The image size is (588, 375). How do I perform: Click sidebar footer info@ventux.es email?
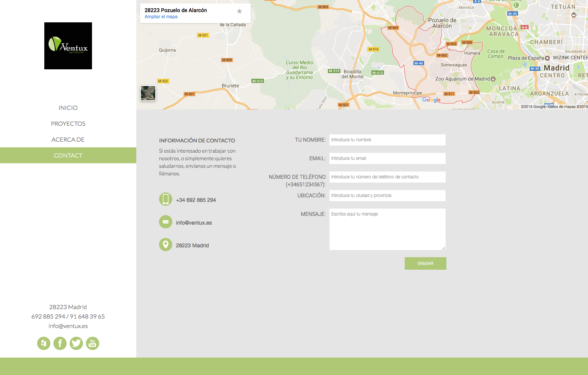tap(68, 326)
